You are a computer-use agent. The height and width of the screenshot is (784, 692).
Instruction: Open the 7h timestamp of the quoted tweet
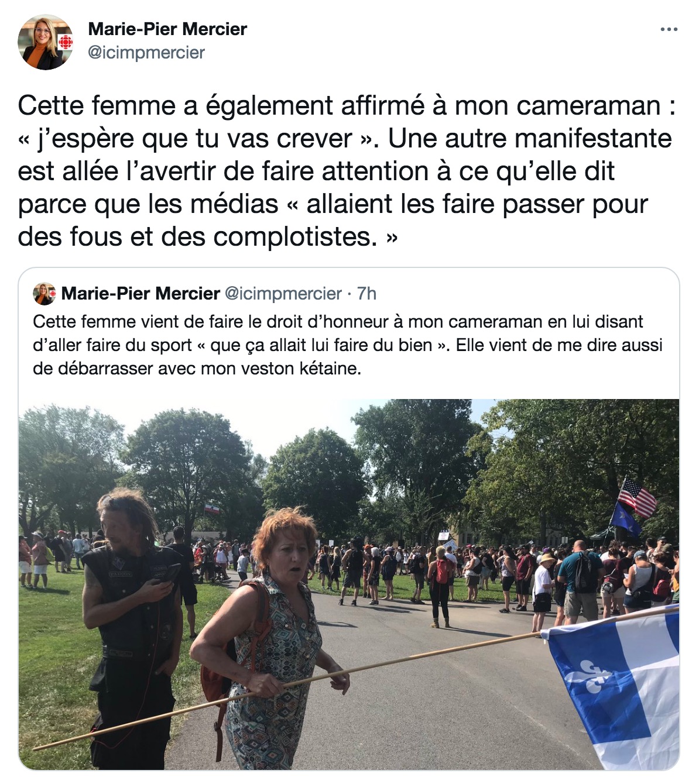(366, 293)
